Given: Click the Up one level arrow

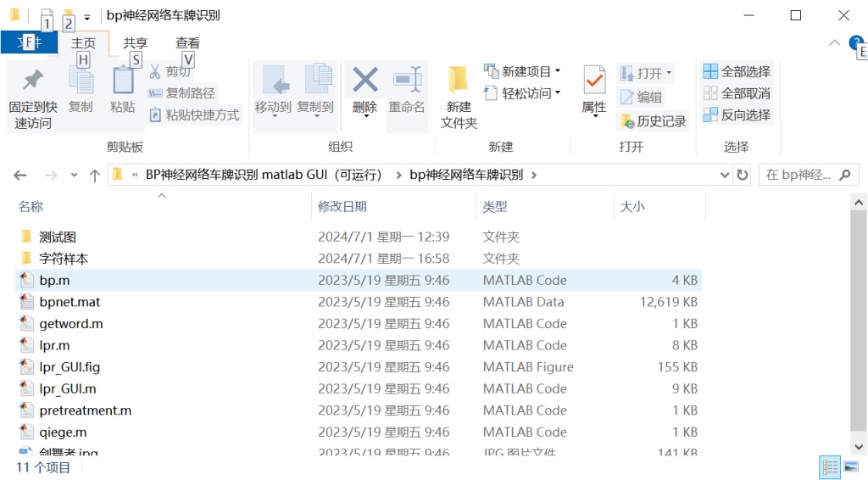Looking at the screenshot, I should coord(95,176).
